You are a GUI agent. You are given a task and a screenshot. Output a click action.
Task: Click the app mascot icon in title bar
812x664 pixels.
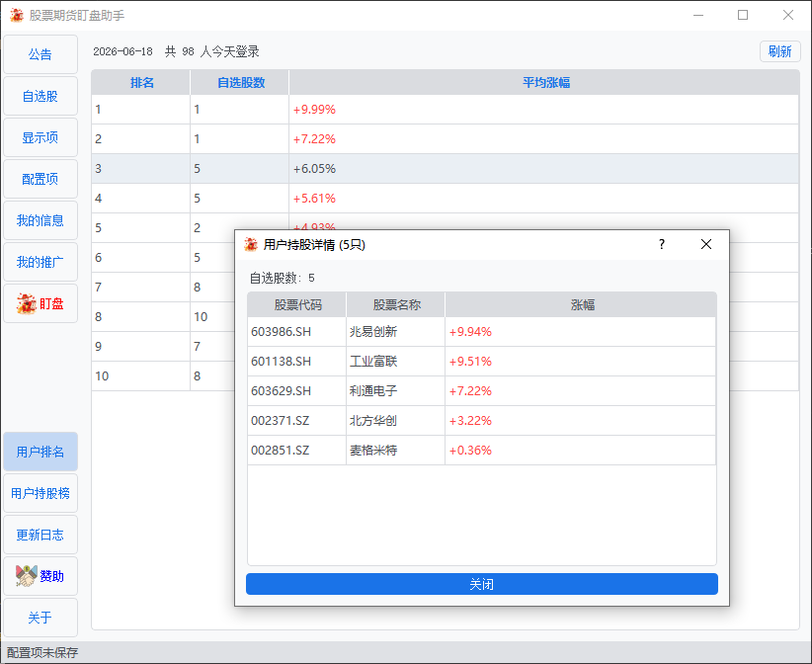coord(17,15)
